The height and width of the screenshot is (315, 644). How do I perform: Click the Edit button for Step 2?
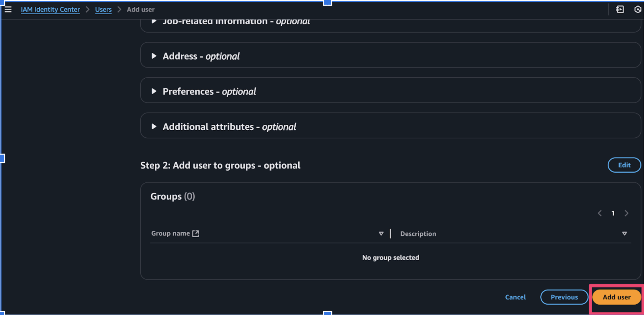point(624,165)
